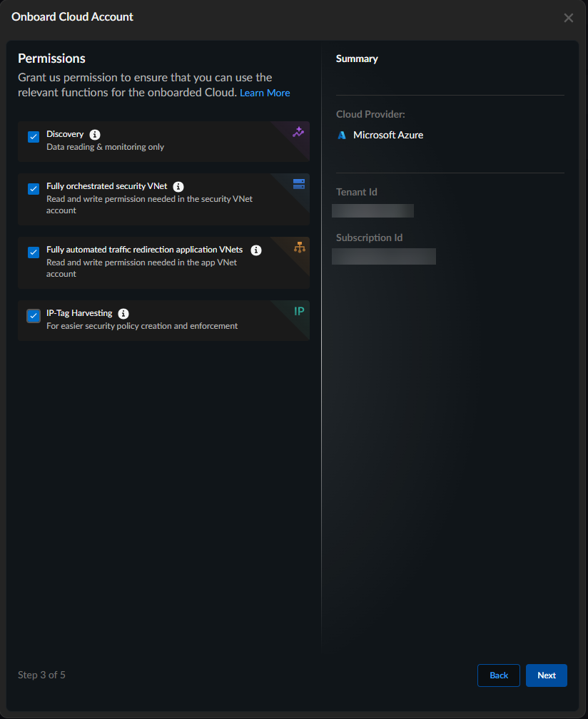588x719 pixels.
Task: Click the blue server icon on security VNet card
Action: click(299, 184)
